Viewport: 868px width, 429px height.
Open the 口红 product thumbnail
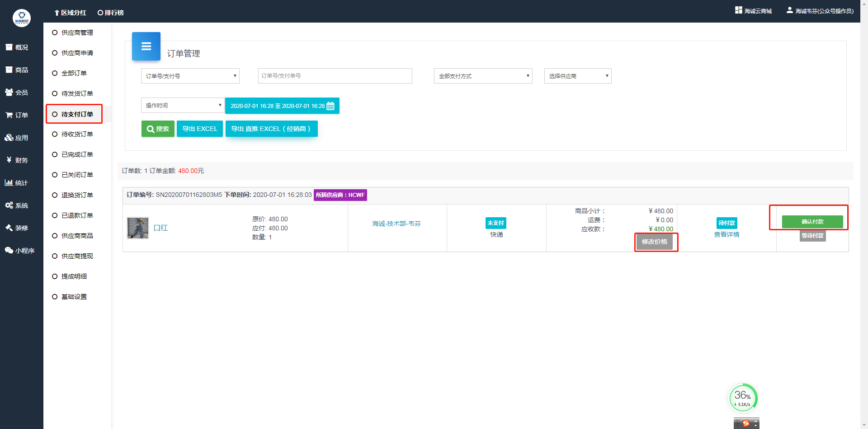(138, 228)
